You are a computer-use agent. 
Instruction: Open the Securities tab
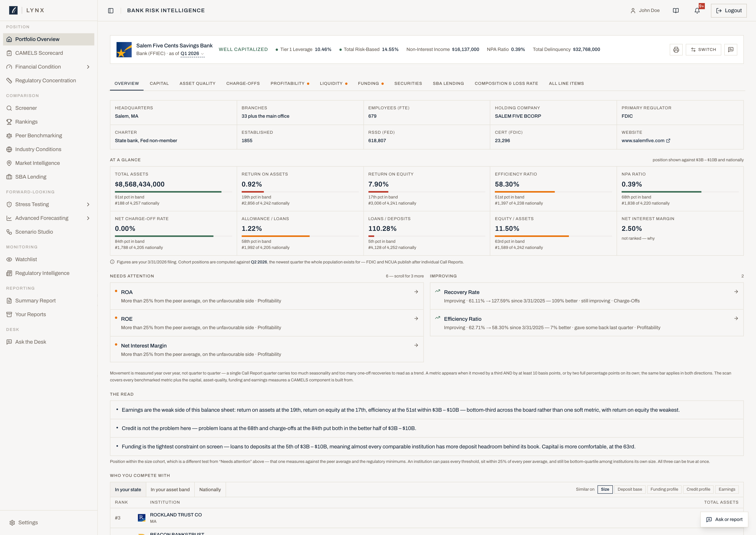point(408,83)
